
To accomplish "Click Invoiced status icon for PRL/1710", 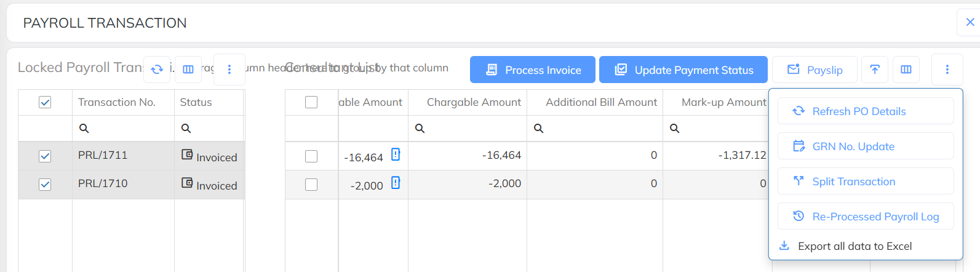I will [x=187, y=183].
